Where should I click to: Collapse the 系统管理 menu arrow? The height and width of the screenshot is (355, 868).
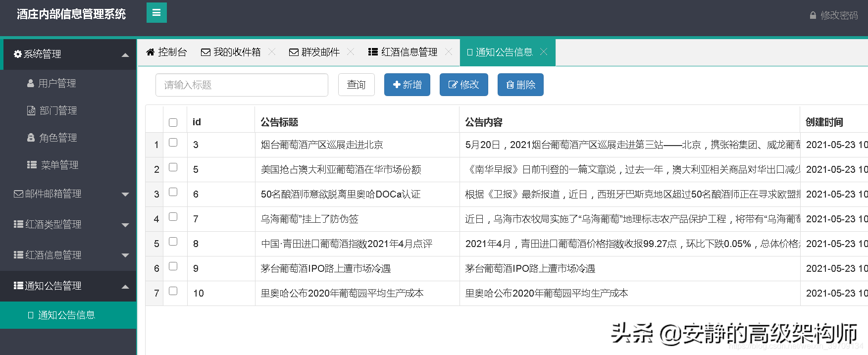tap(125, 55)
